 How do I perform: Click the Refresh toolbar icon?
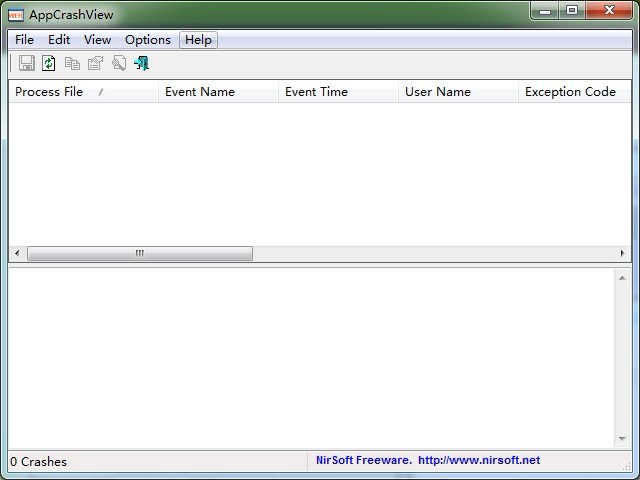click(49, 63)
